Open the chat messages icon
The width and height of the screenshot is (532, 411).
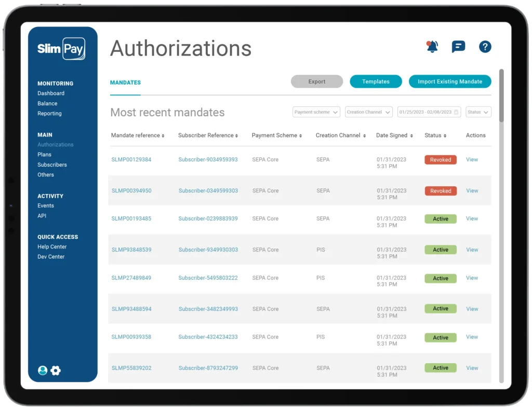point(458,46)
